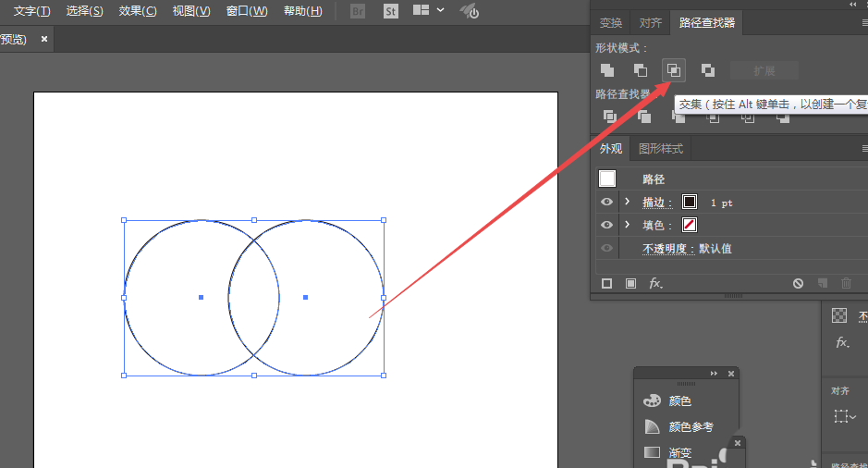The height and width of the screenshot is (468, 868).
Task: Expand the 填色 fill attribute row
Action: [x=627, y=225]
